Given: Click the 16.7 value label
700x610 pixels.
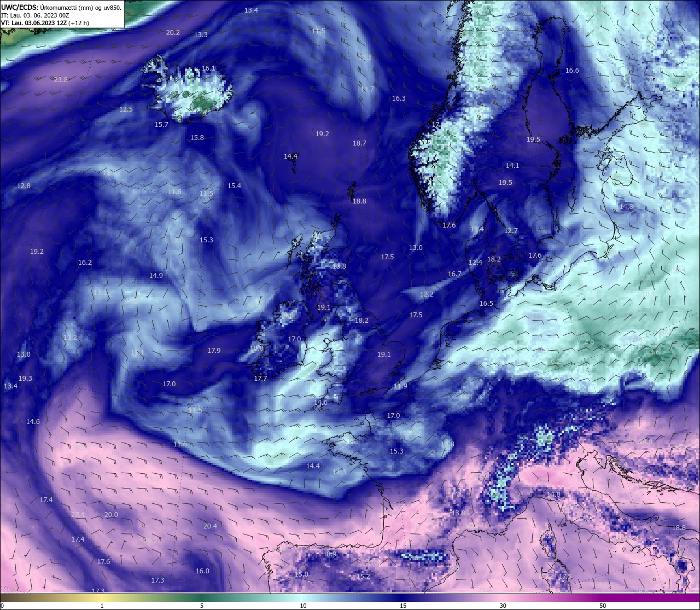Looking at the screenshot, I should tap(454, 275).
